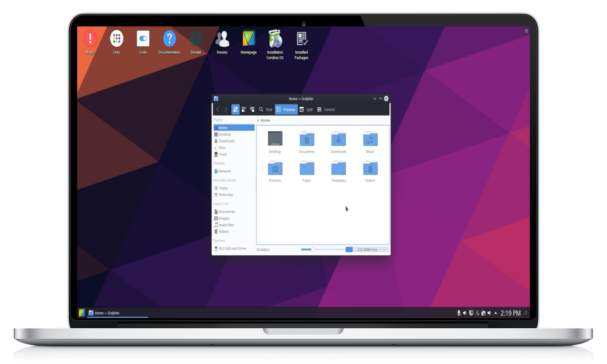
Task: Open the Forums desktop icon
Action: pos(222,42)
